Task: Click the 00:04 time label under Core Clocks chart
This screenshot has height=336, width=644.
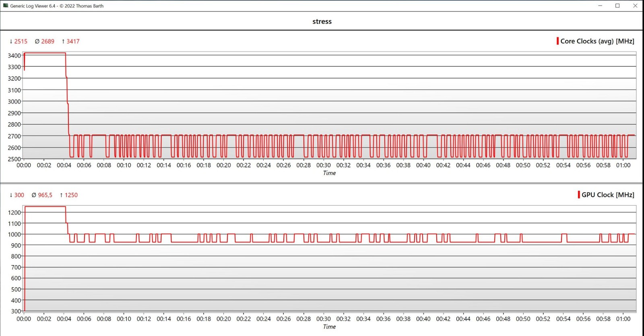Action: point(64,165)
